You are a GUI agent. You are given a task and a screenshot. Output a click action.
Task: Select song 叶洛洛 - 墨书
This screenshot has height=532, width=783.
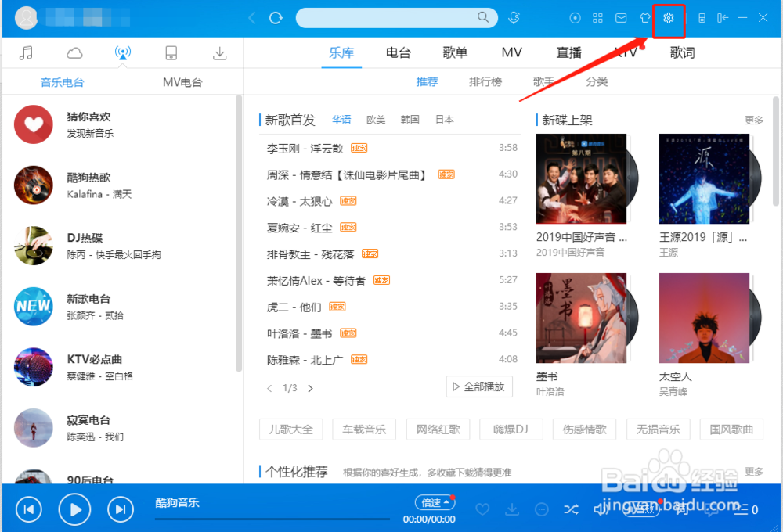point(299,333)
